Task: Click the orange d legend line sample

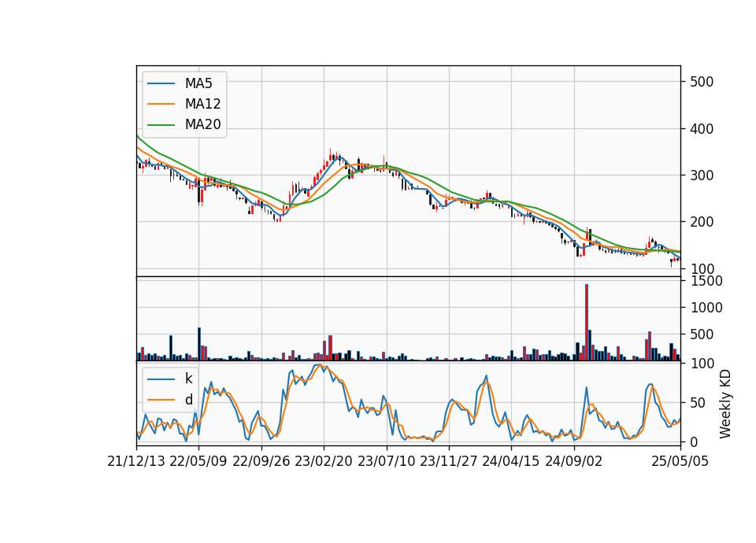Action: [161, 400]
